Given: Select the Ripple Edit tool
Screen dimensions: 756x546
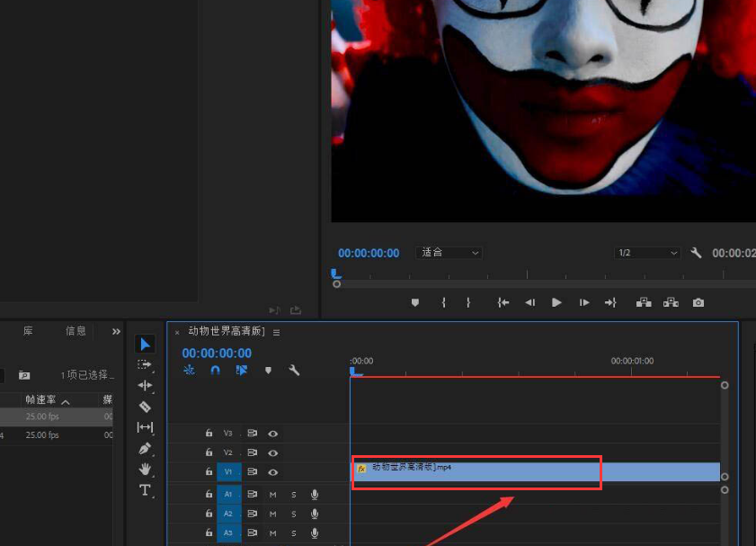Looking at the screenshot, I should (x=145, y=385).
